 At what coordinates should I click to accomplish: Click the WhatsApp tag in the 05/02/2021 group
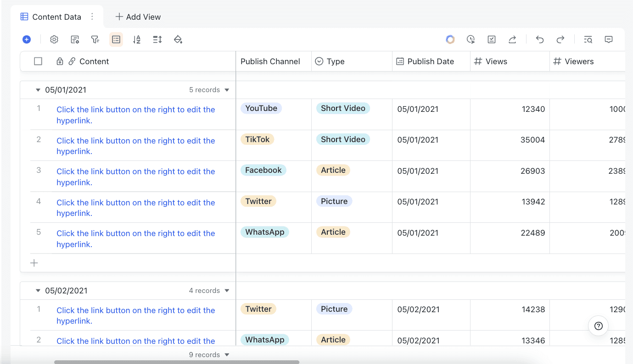(265, 340)
